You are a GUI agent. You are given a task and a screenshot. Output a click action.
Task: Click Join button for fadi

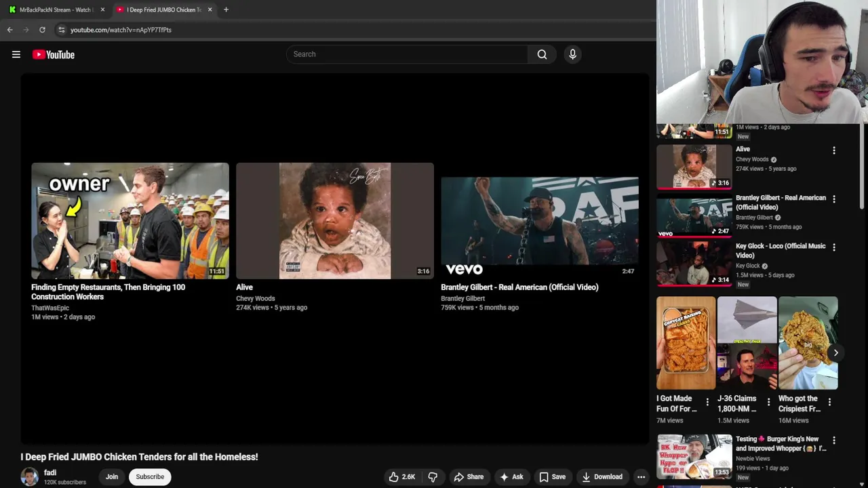click(112, 476)
